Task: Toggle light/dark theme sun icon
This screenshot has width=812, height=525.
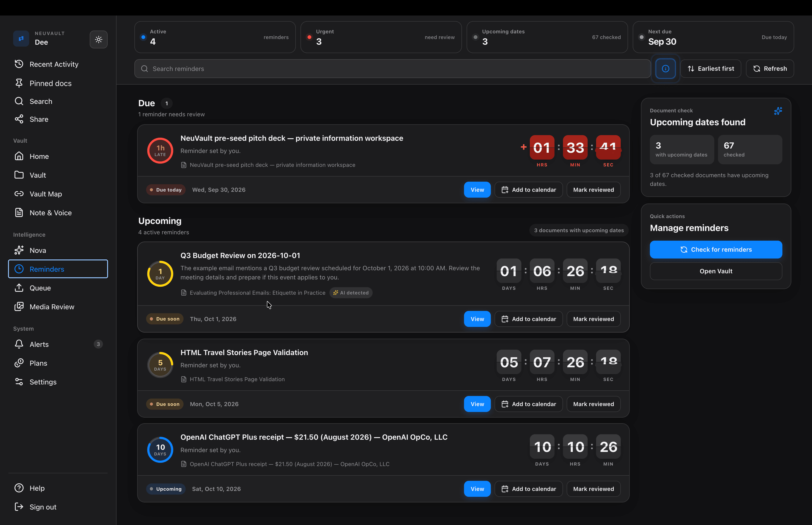Action: [x=98, y=39]
